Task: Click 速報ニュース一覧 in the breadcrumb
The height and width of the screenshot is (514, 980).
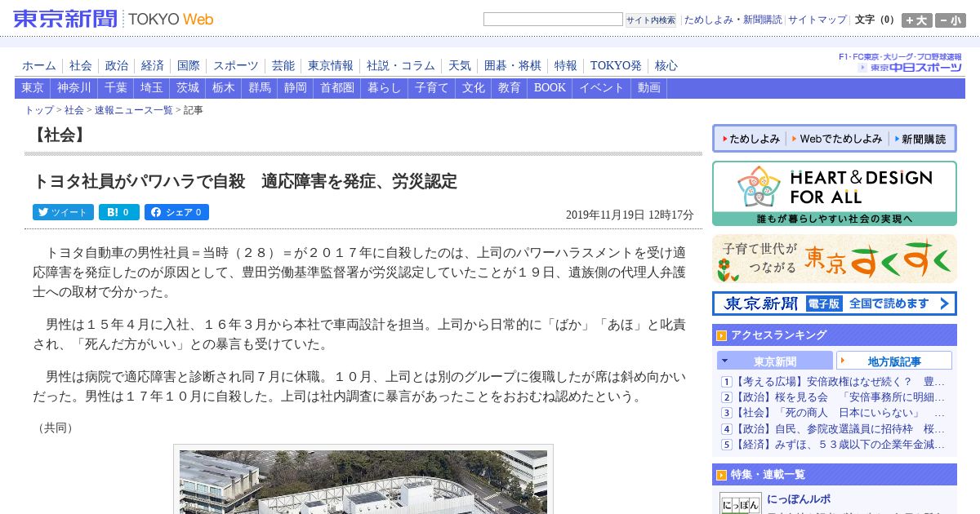Action: [134, 110]
